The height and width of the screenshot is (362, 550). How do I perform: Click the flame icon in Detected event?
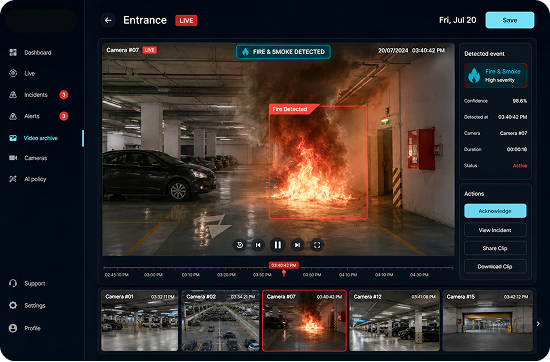click(x=474, y=75)
